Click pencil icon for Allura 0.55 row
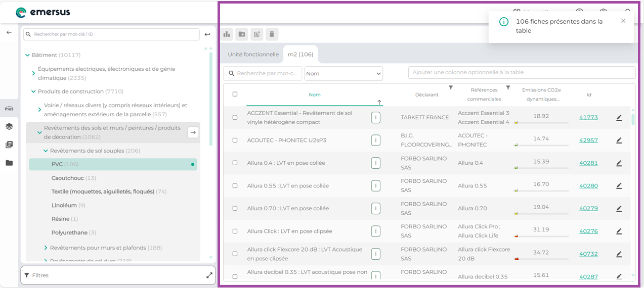 click(x=619, y=186)
